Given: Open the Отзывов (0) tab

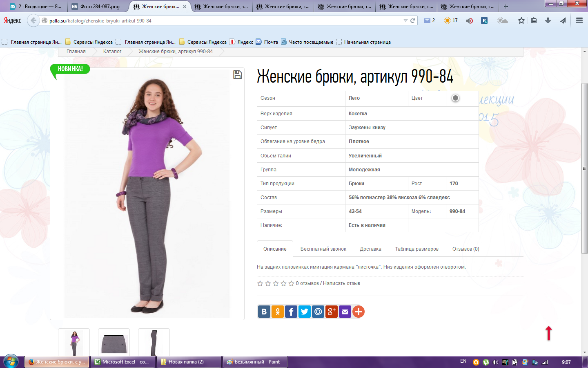Looking at the screenshot, I should click(x=466, y=249).
